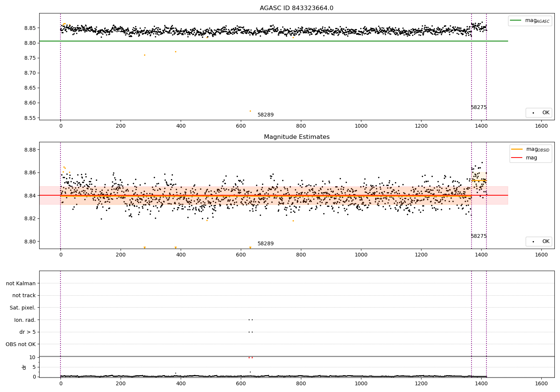Click the 'not track' axis label
The image size is (560, 392).
point(24,295)
